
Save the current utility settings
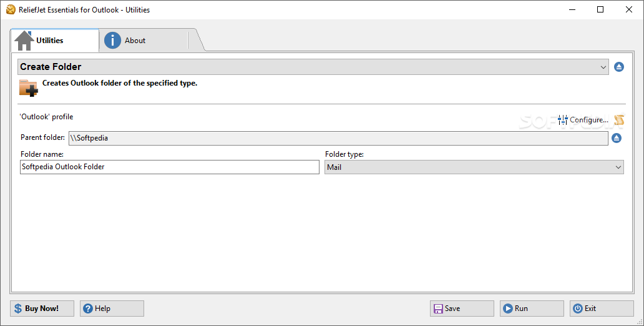pyautogui.click(x=462, y=309)
